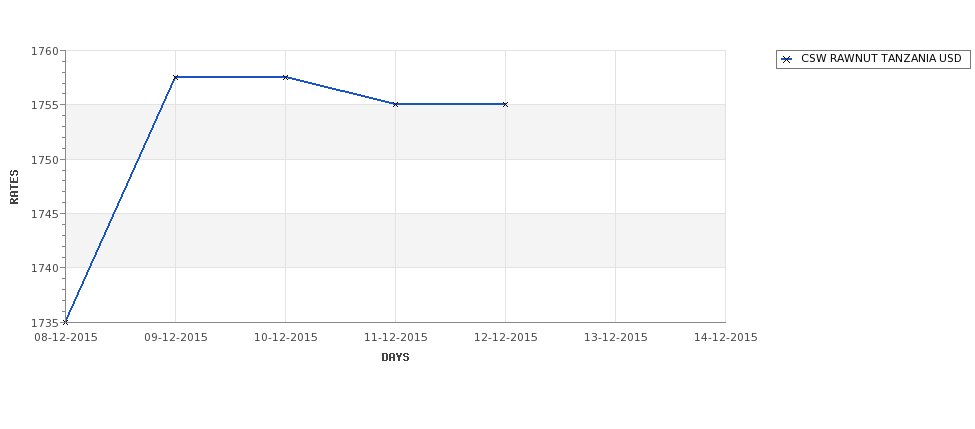Click the 1760 y-axis value label
The image size is (975, 429).
point(45,51)
